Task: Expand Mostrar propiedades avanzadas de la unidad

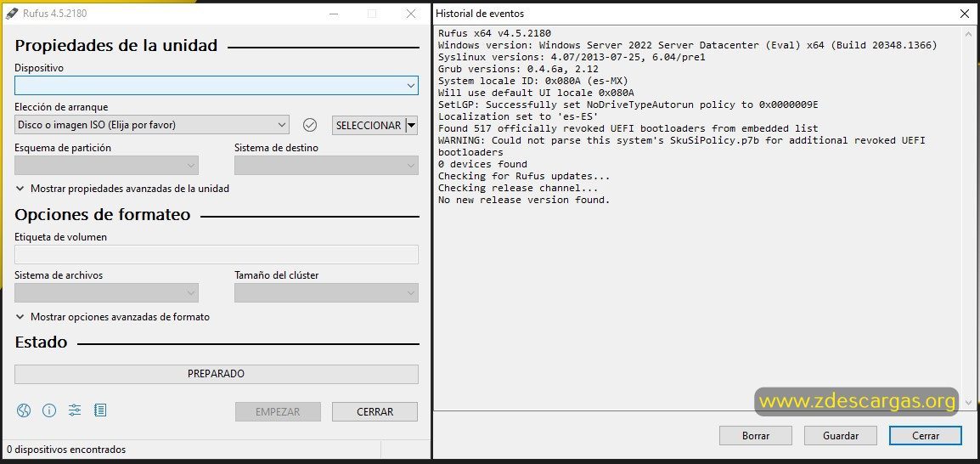Action: tap(122, 188)
